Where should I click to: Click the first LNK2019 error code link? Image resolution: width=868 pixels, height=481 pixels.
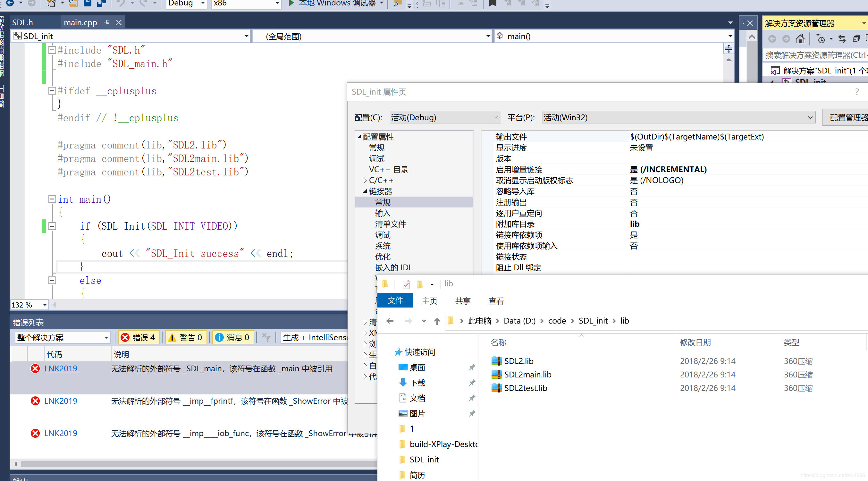[x=61, y=368]
